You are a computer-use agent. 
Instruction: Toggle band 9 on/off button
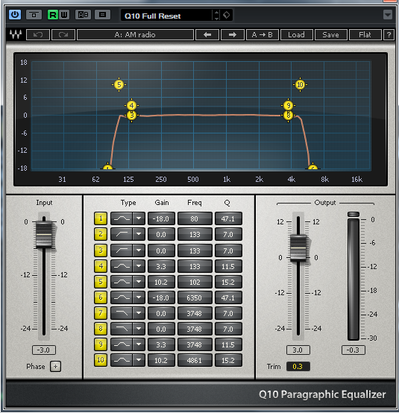pos(100,344)
